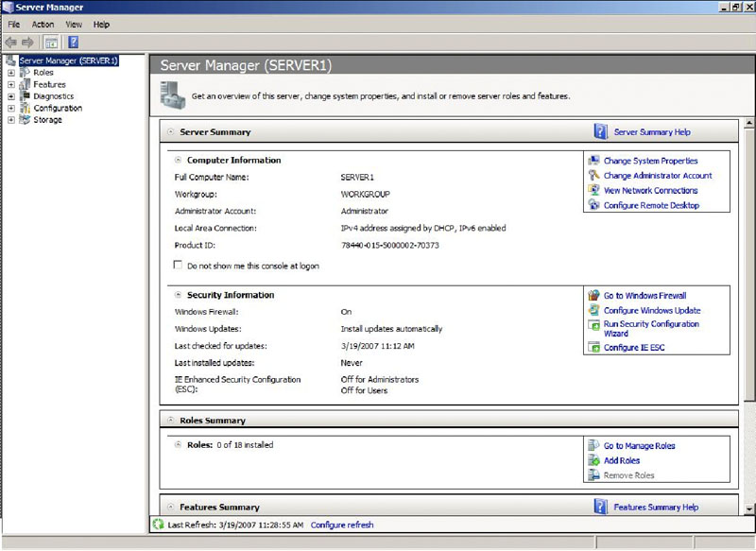Collapse the Server Summary section
Screen dimensions: 756x551
[x=170, y=132]
